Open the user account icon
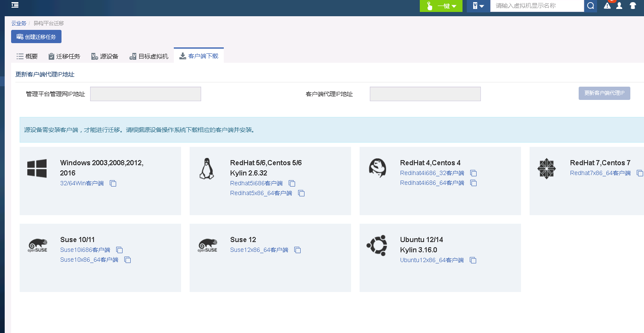Viewport: 644px width, 333px height. click(x=619, y=6)
